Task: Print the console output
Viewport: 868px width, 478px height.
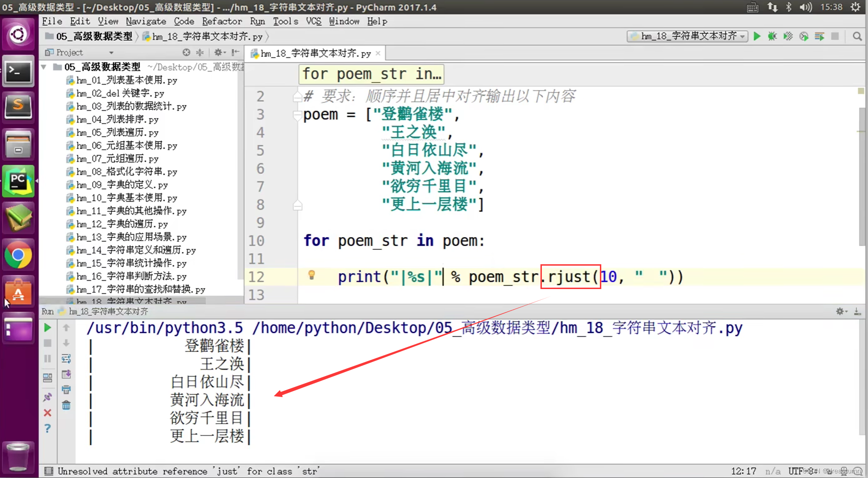Action: (66, 390)
